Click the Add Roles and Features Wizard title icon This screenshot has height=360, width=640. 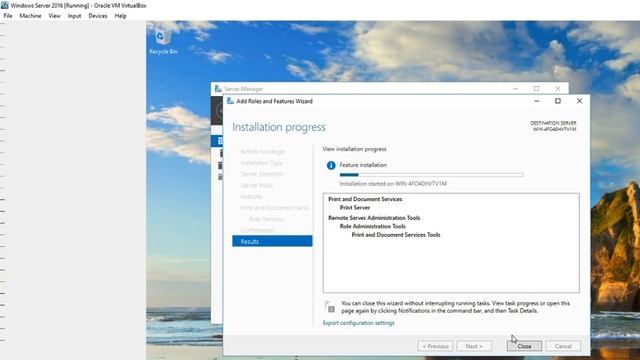click(x=230, y=101)
